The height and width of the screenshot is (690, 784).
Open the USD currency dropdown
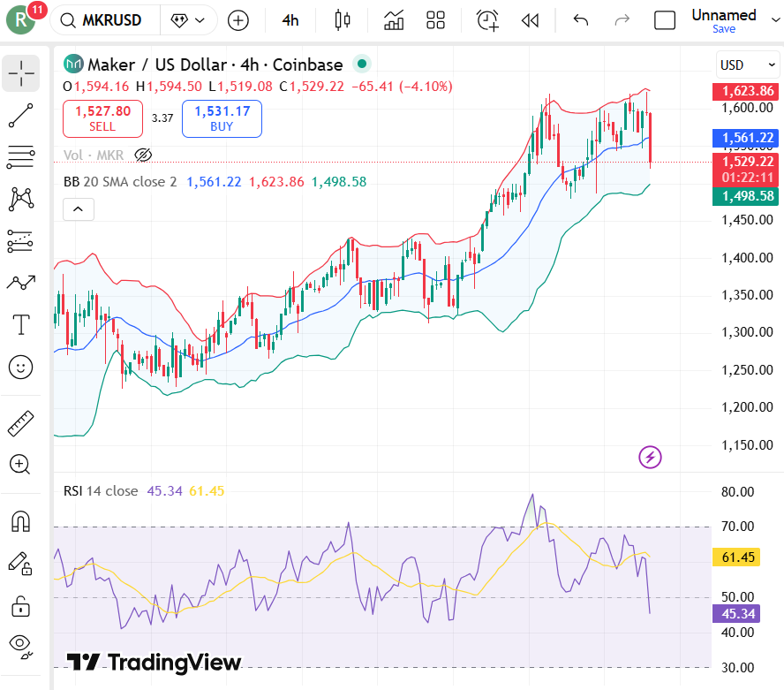(747, 64)
